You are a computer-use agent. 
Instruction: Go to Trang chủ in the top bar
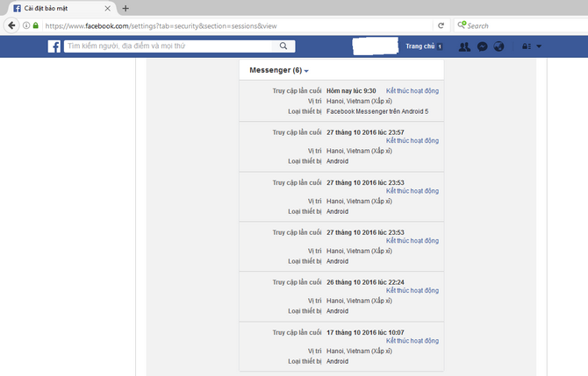point(420,46)
